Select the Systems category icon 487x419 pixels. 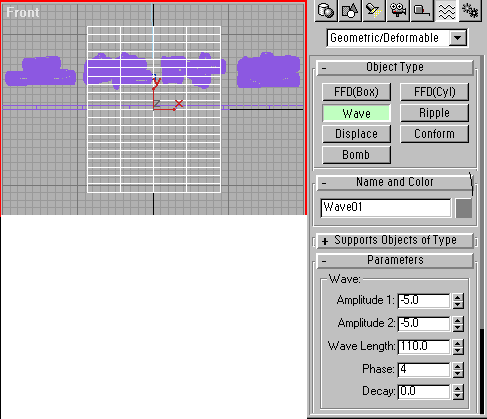470,10
